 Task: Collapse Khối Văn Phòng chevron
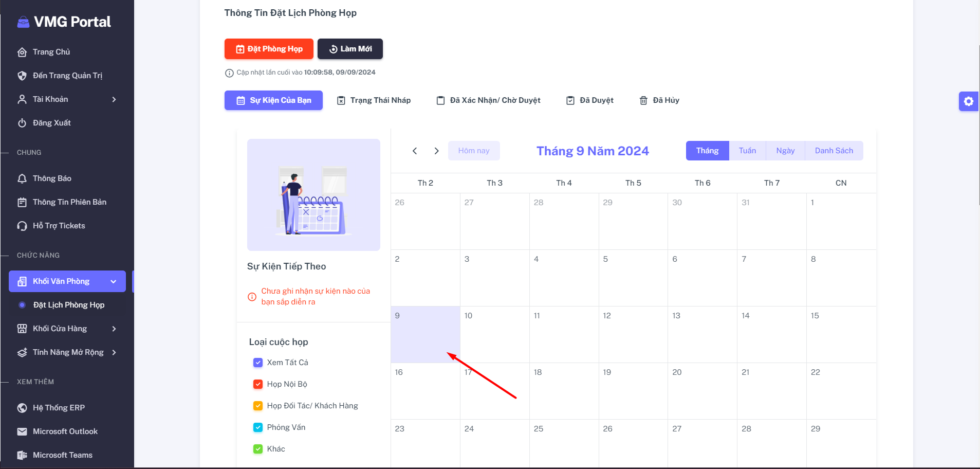coord(114,281)
